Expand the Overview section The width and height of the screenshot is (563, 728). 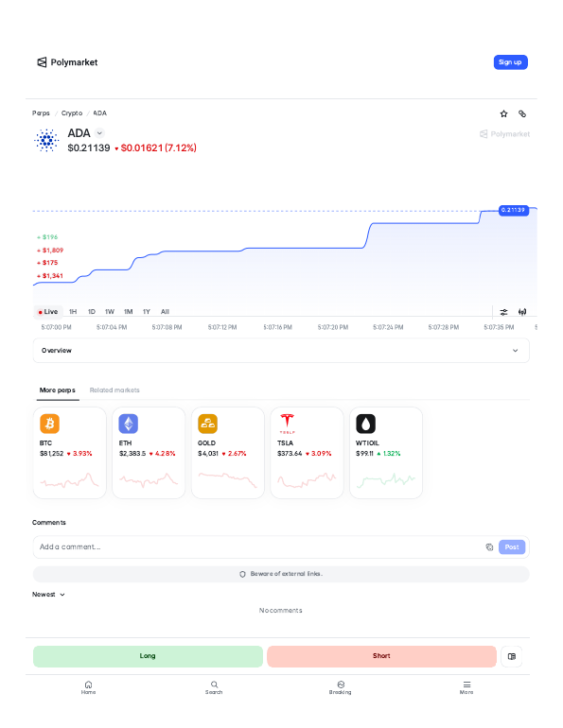[x=281, y=351]
